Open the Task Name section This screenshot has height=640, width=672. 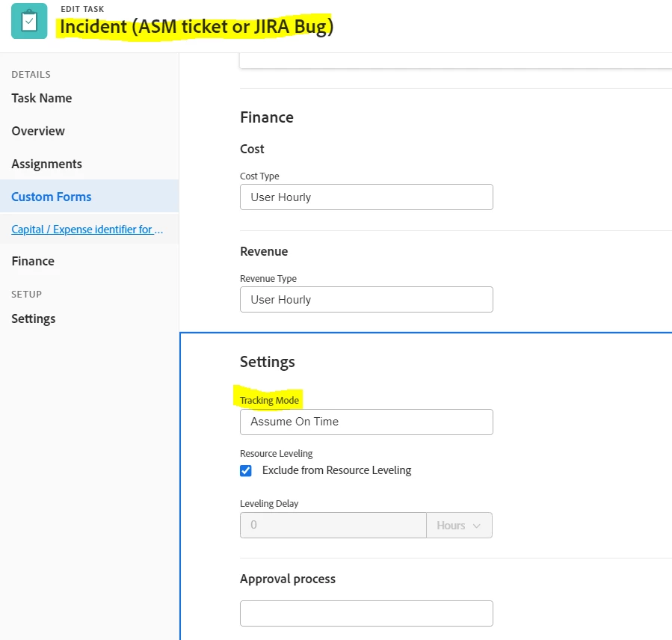pos(42,98)
